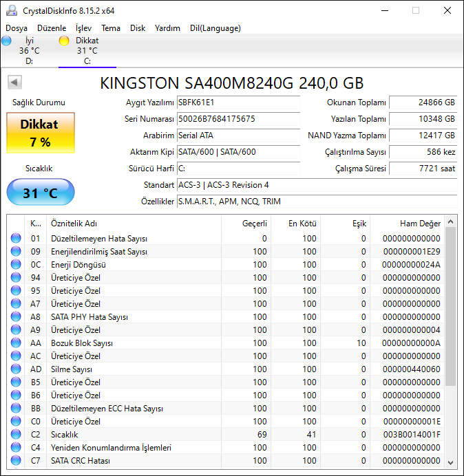This screenshot has height=476, width=464.
Task: Close the CrystalDiskInfo window
Action: pyautogui.click(x=447, y=10)
